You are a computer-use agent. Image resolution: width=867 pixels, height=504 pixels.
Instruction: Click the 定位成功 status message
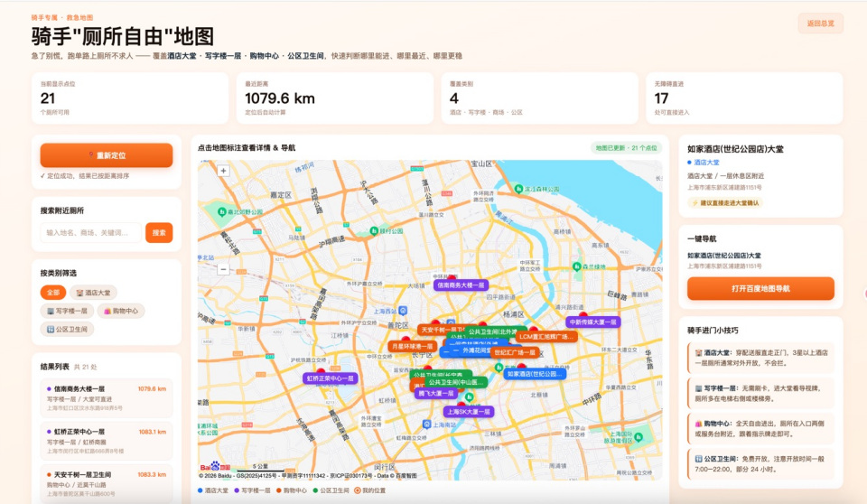click(85, 176)
